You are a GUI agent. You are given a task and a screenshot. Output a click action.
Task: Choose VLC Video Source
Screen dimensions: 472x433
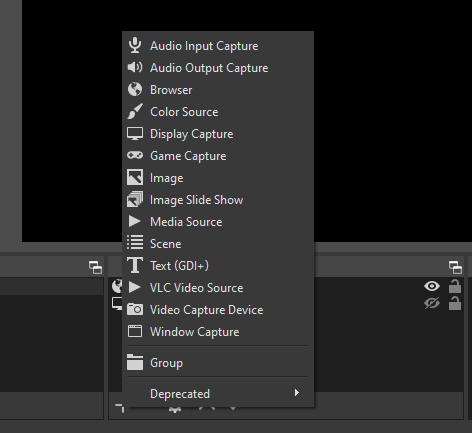[218, 288]
